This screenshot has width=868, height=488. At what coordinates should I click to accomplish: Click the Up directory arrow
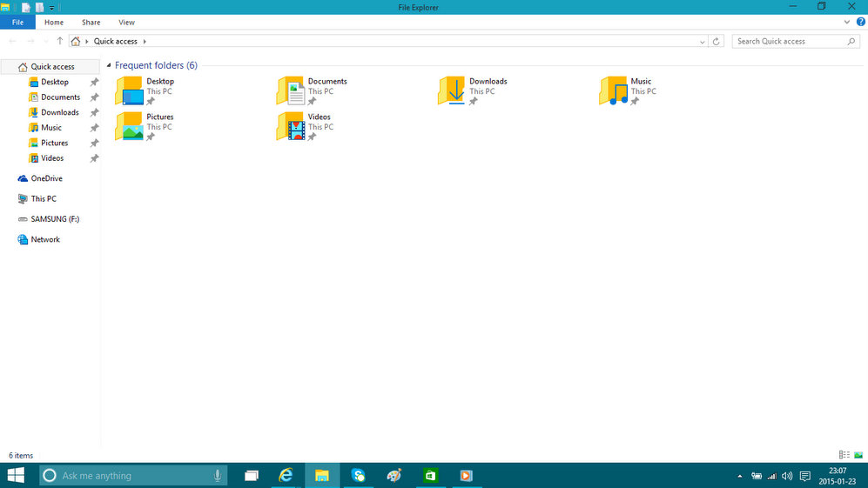59,41
